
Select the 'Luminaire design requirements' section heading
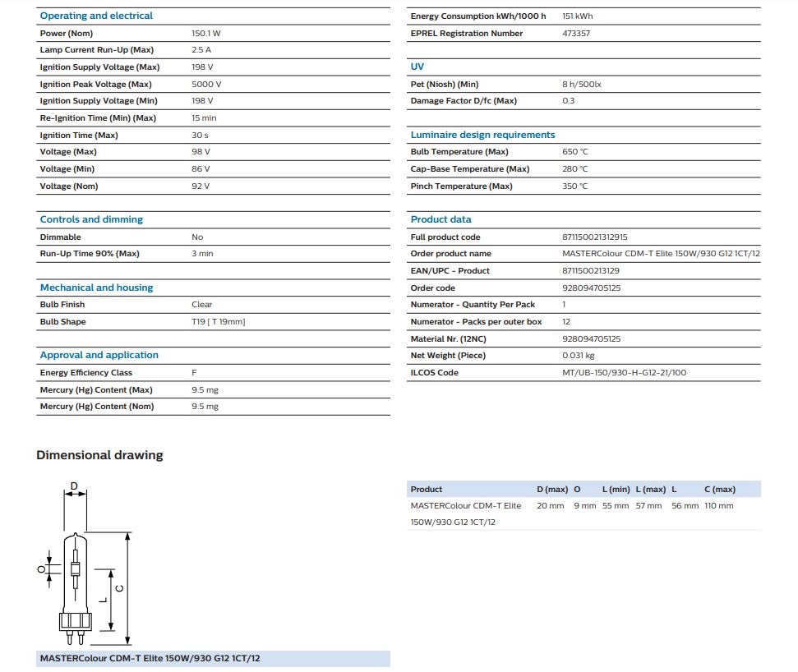click(x=483, y=135)
